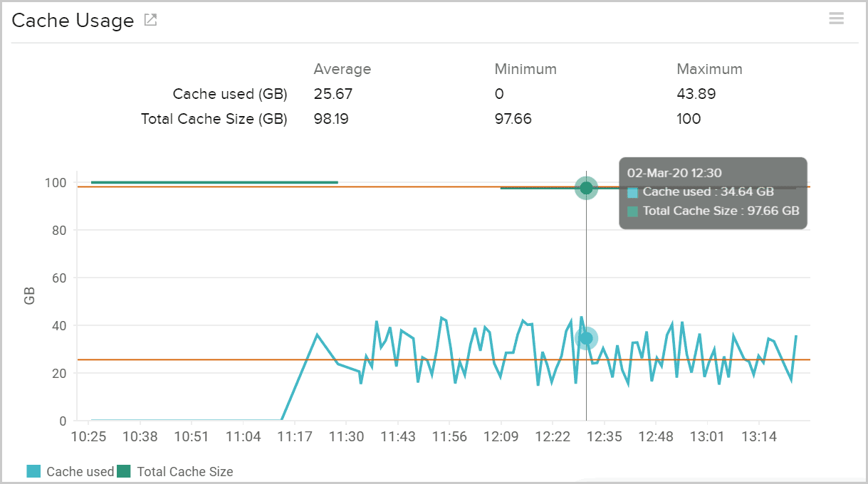Select the highlighted Total Cache Size data point

click(x=585, y=188)
